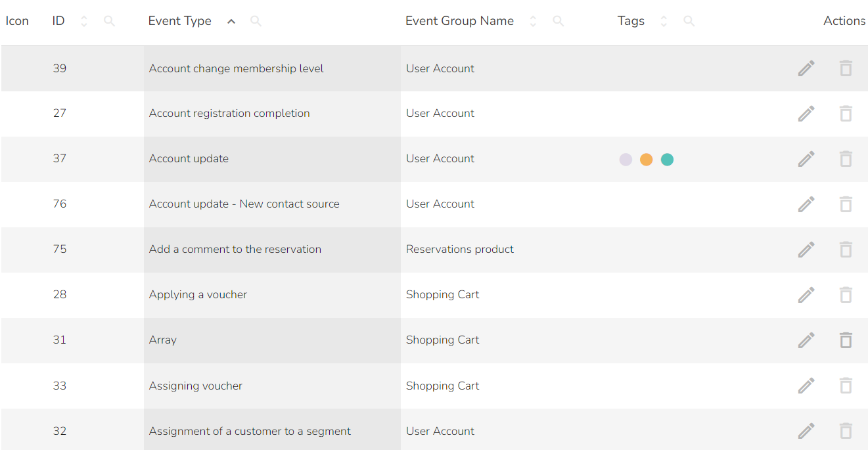Click Reservations product group name

point(460,250)
